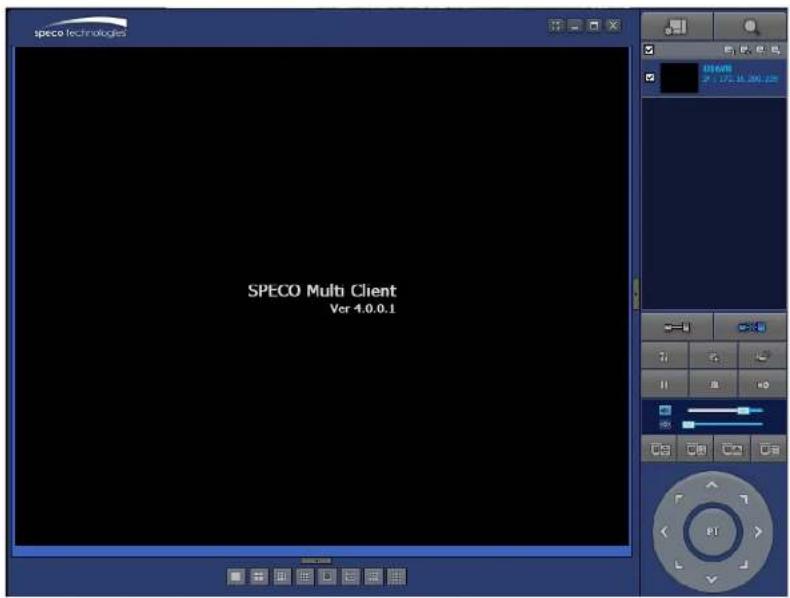Tilt the PTZ camera up with arrow

(x=711, y=486)
